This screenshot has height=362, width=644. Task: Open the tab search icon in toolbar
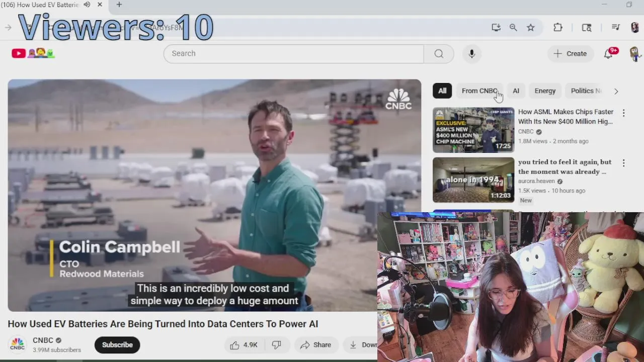(587, 28)
